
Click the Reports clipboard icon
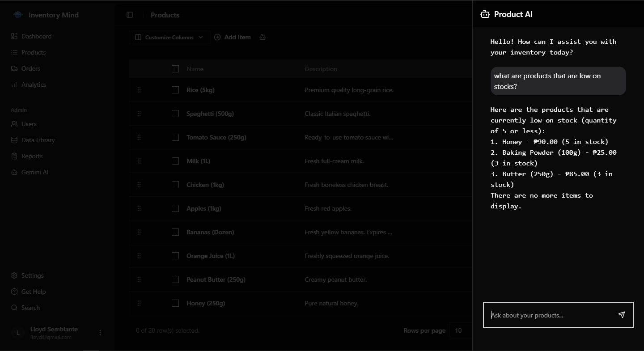pos(14,156)
